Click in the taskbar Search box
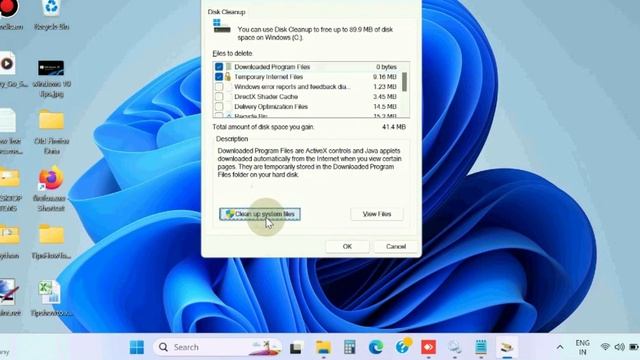Viewport: 640px width, 360px height. coord(217,347)
